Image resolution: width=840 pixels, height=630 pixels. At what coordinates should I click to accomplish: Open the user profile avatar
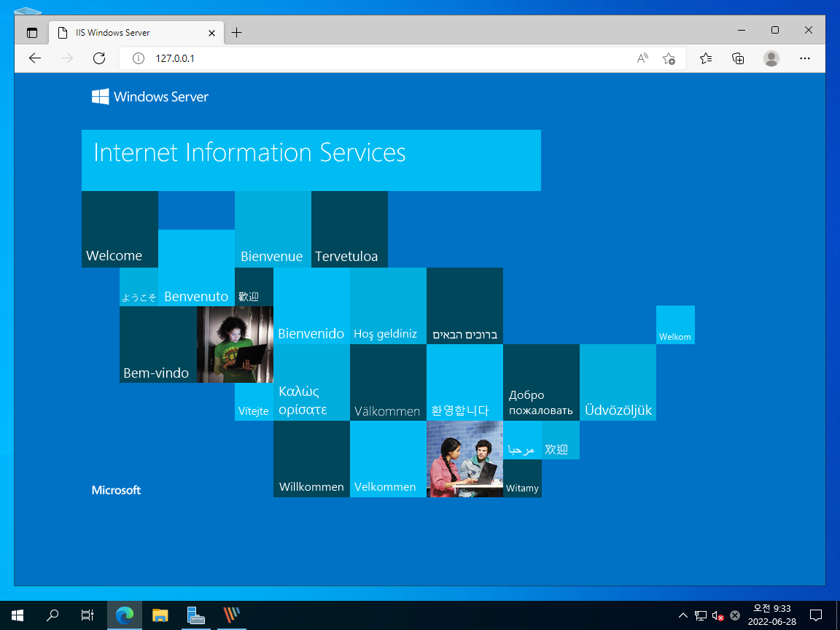coord(771,58)
